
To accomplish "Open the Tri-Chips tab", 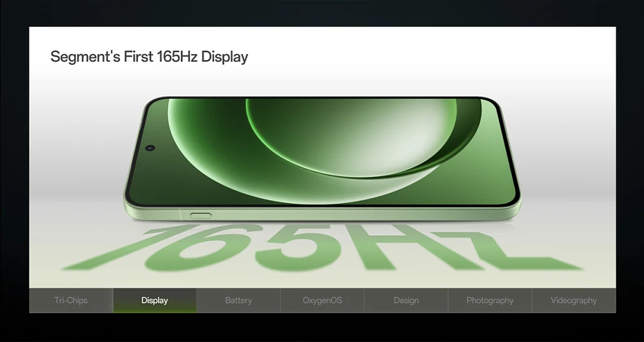I will click(x=71, y=301).
